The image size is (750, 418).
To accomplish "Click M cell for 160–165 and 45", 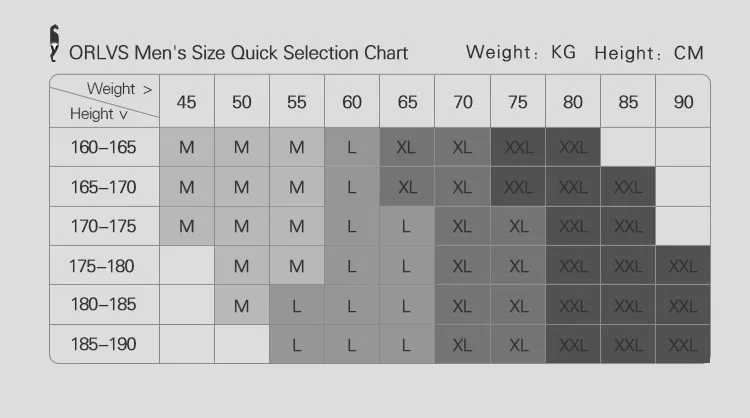I will [187, 147].
